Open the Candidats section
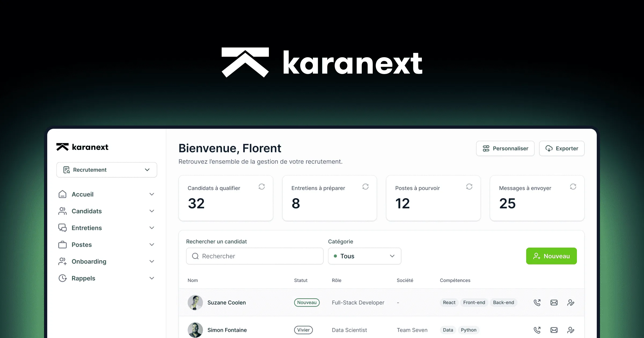Screen dimensions: 644x338 pos(86,211)
